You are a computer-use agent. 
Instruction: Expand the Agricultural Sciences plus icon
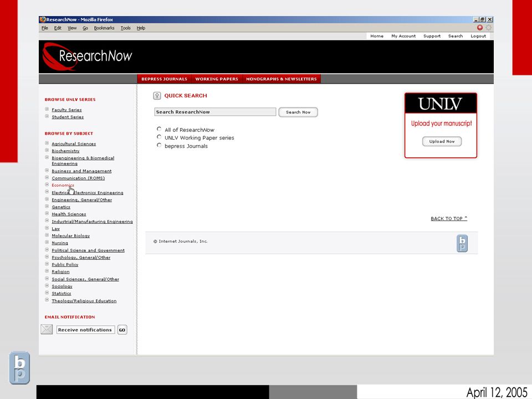[x=47, y=143]
